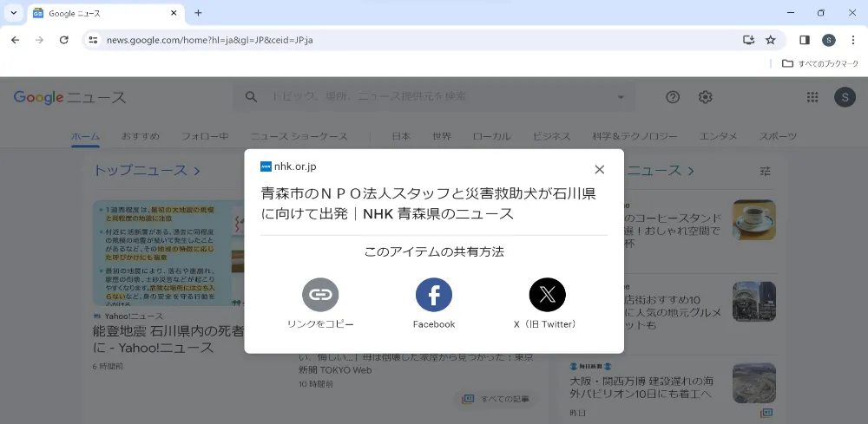Open the earthquake warning article image
Screen dimensions: 868x424
(168, 253)
